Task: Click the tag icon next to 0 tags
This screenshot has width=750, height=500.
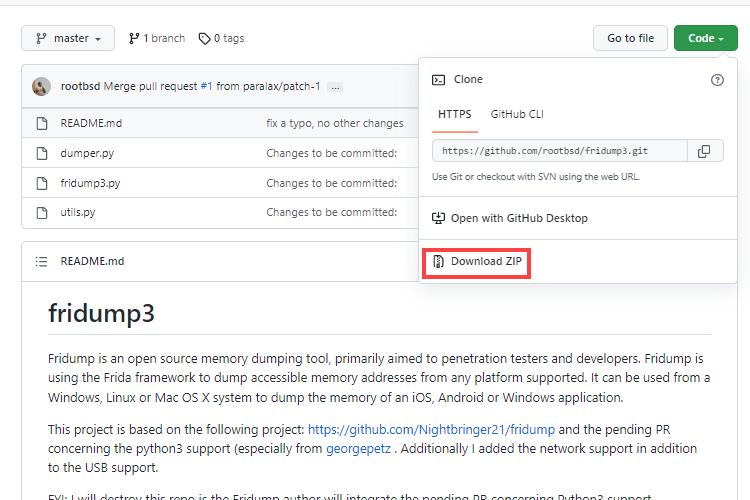Action: click(205, 38)
